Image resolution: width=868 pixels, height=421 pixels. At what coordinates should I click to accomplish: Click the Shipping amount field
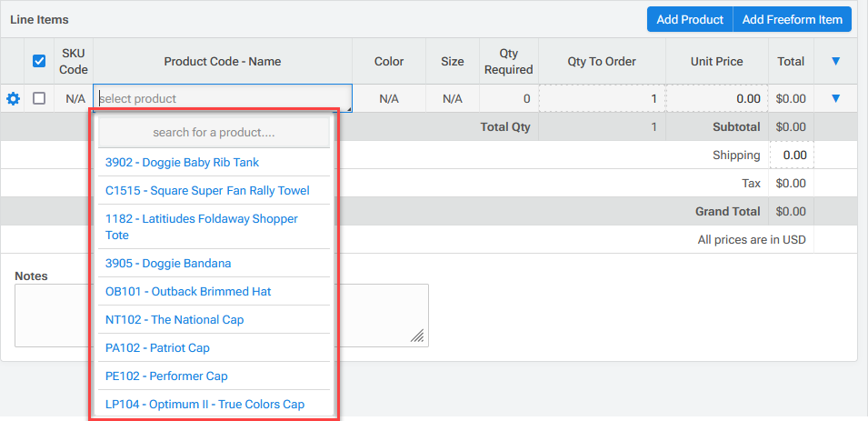tap(793, 155)
